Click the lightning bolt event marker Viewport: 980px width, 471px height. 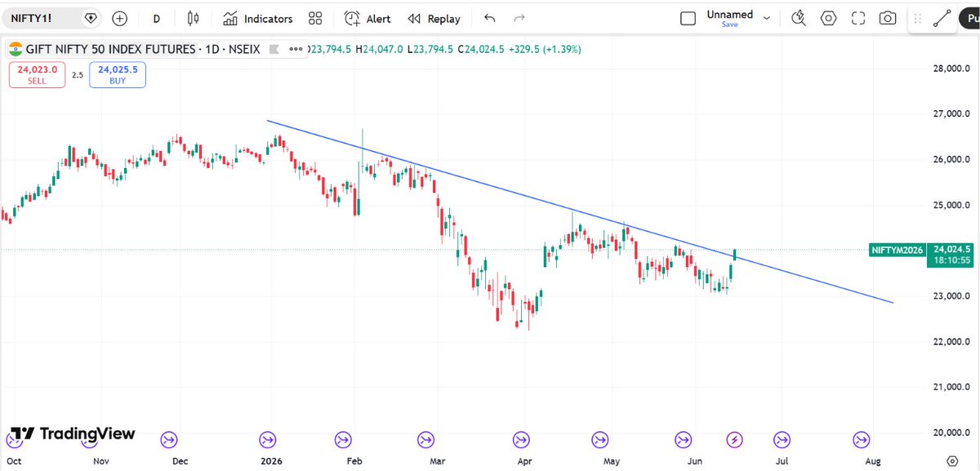click(734, 440)
